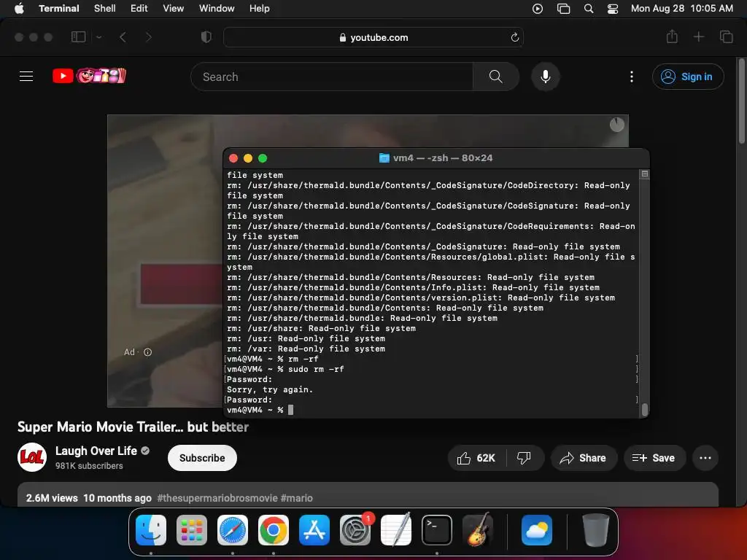Image resolution: width=747 pixels, height=560 pixels.
Task: Click the ad info icon
Action: coord(147,352)
